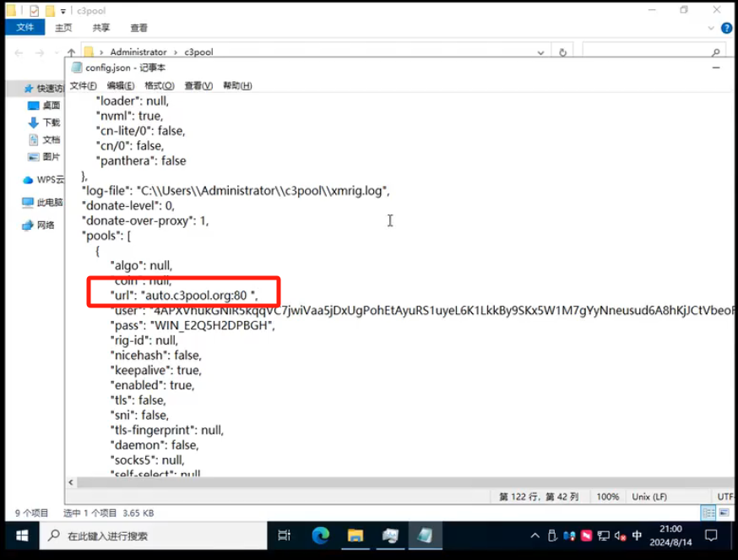Refresh the c3pool folder view
Screen dimensions: 738x560
(562, 52)
